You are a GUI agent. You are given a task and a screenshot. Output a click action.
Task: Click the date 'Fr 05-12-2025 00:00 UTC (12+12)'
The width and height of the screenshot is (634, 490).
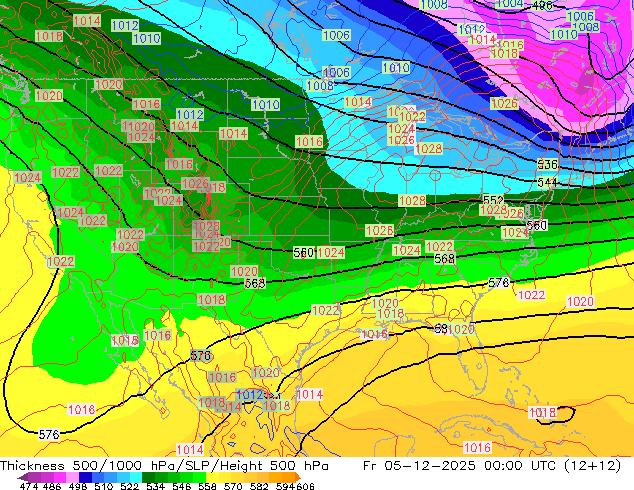pyautogui.click(x=492, y=466)
